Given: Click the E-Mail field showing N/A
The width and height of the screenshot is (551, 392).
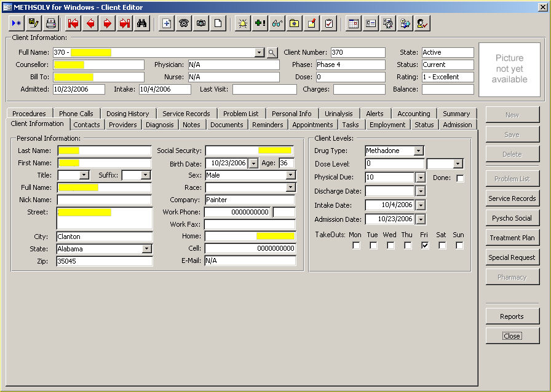Looking at the screenshot, I should (250, 261).
